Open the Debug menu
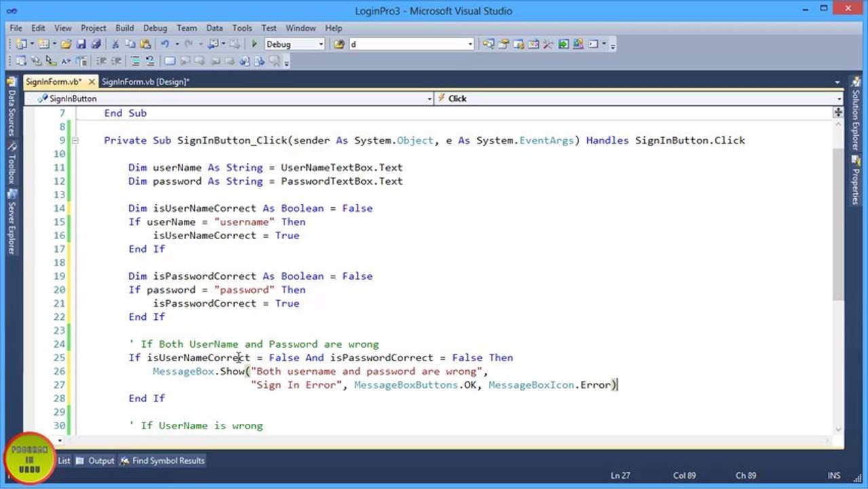This screenshot has height=489, width=868. tap(155, 28)
